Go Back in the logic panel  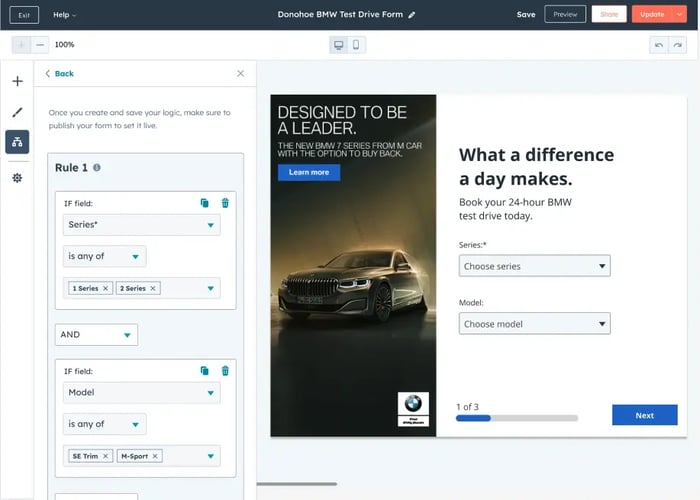(x=60, y=74)
